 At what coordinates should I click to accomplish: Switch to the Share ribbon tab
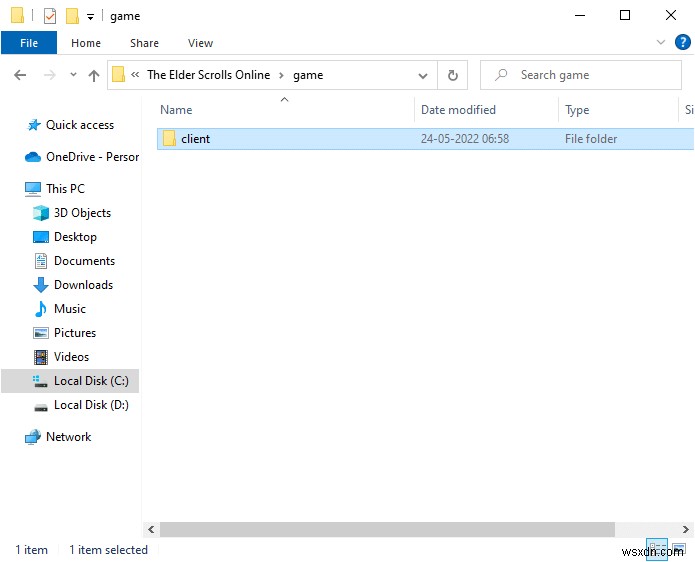(144, 43)
